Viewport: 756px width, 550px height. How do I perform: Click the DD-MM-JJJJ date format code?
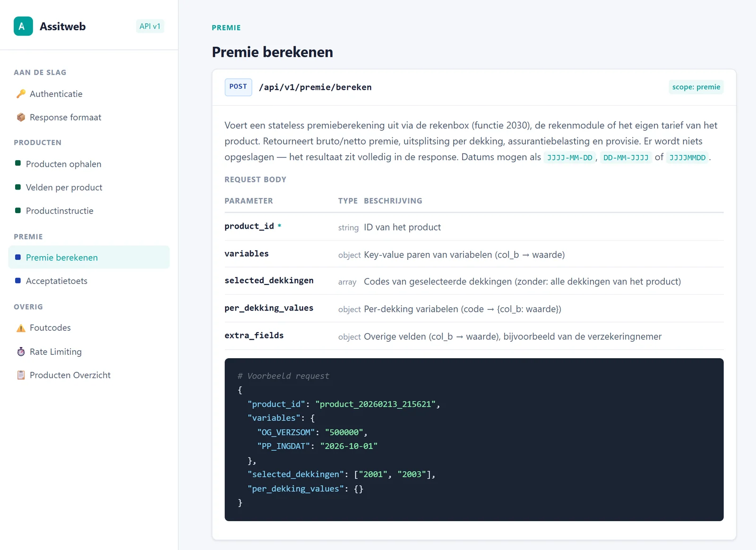[626, 157]
